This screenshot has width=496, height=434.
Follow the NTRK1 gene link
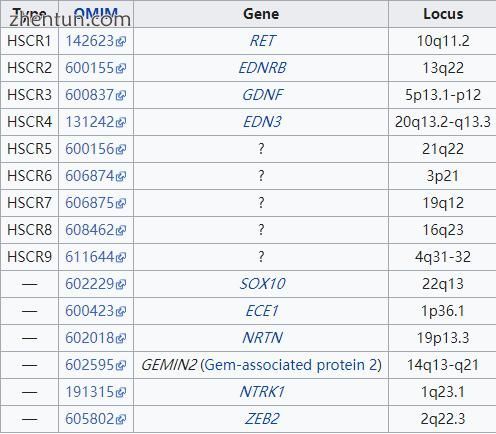coord(262,392)
